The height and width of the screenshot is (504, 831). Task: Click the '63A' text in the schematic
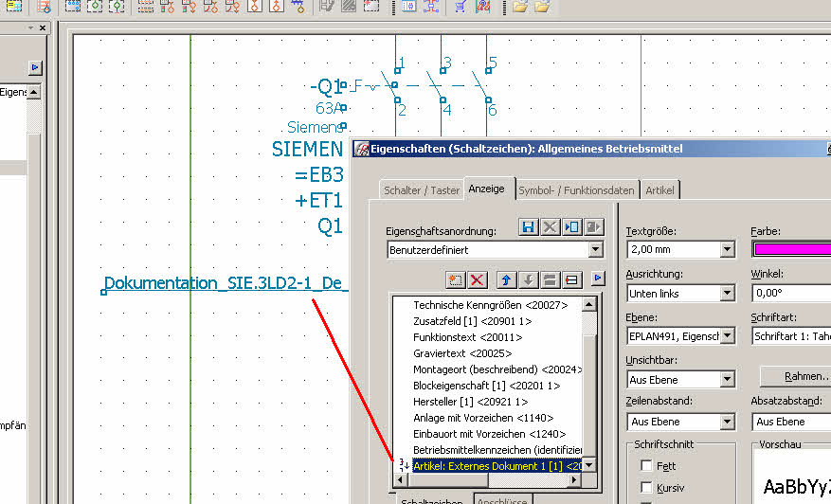(x=328, y=108)
